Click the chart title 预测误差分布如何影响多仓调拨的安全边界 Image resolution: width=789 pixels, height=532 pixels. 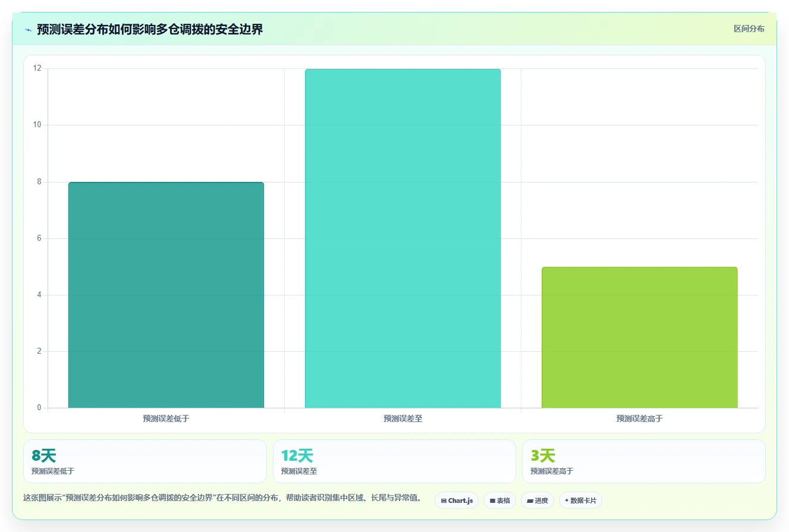(x=150, y=29)
